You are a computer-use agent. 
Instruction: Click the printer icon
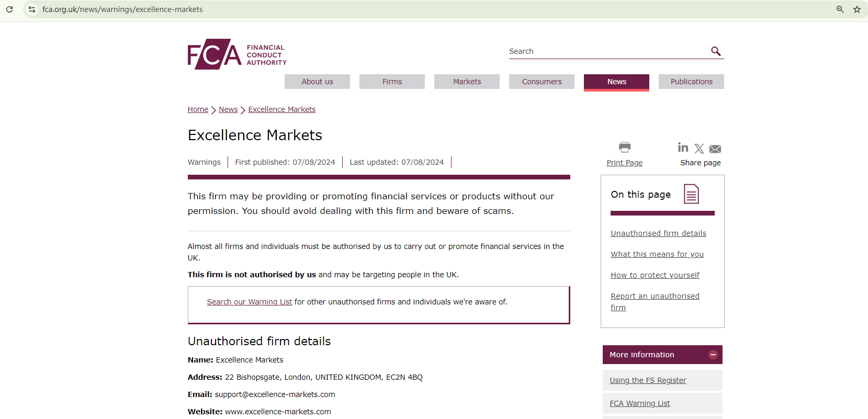point(624,148)
